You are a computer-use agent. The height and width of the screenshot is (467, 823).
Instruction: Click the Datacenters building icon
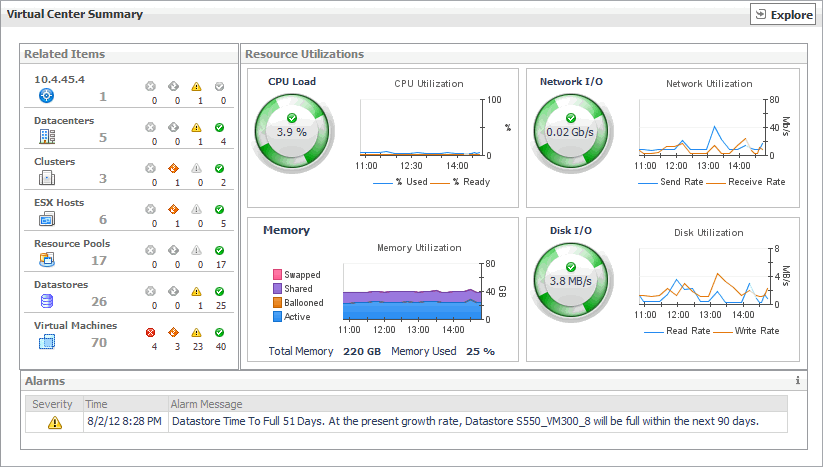[x=46, y=137]
